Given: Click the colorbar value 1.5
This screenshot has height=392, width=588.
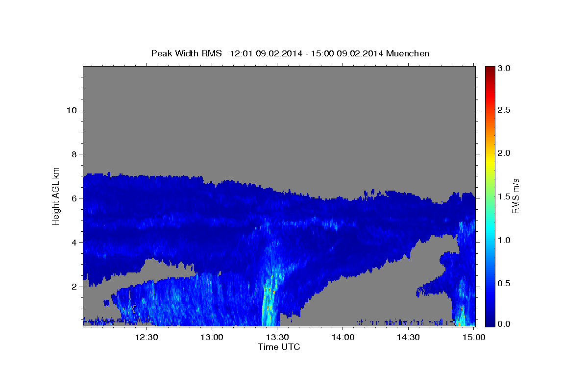Looking at the screenshot, I should [505, 196].
